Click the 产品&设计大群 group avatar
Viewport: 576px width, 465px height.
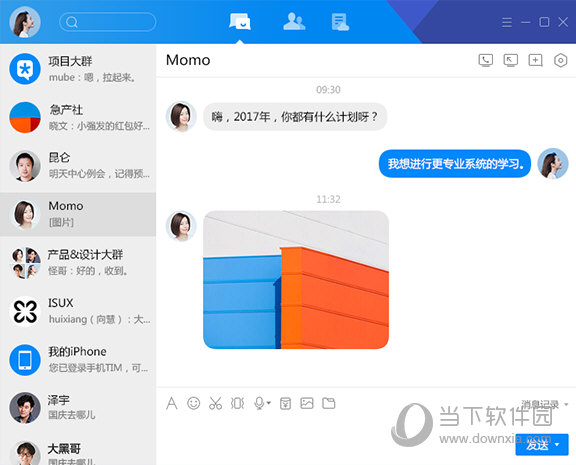[x=25, y=263]
